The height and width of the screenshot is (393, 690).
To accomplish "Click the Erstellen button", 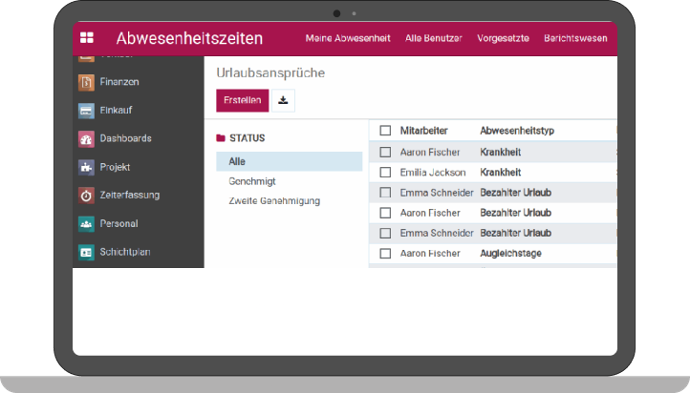I will (x=242, y=100).
